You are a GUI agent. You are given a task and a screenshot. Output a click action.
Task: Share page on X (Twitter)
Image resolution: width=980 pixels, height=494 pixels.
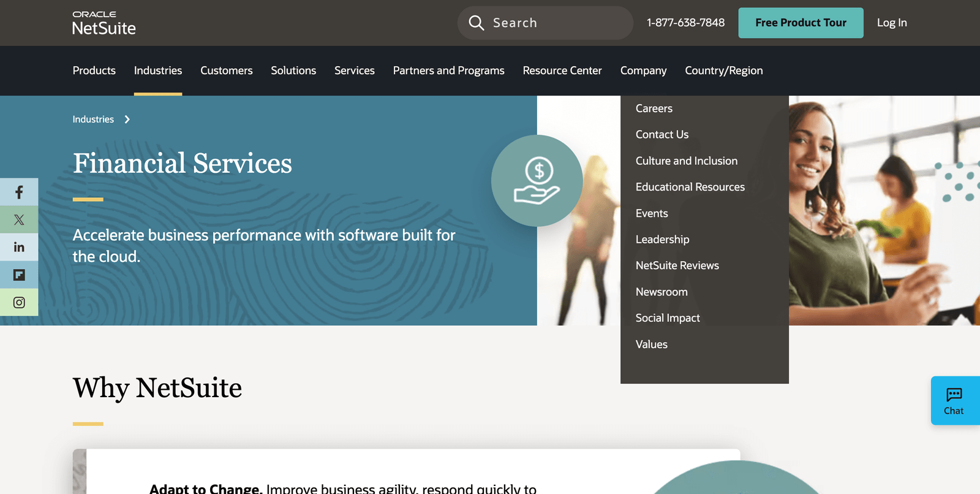click(19, 219)
